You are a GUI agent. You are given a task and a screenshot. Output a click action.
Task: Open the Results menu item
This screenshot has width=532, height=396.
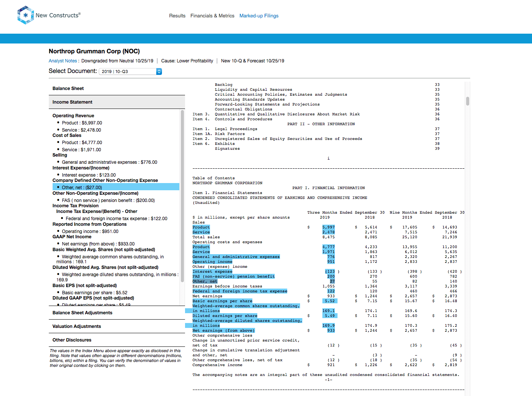point(177,16)
